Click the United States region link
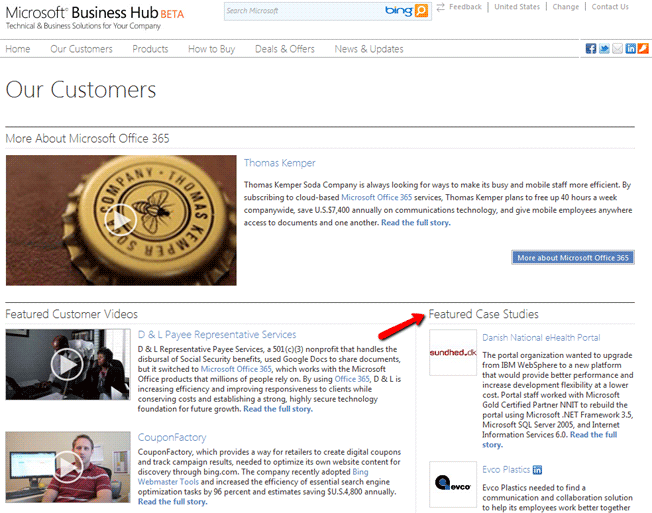The width and height of the screenshot is (652, 513). [517, 7]
